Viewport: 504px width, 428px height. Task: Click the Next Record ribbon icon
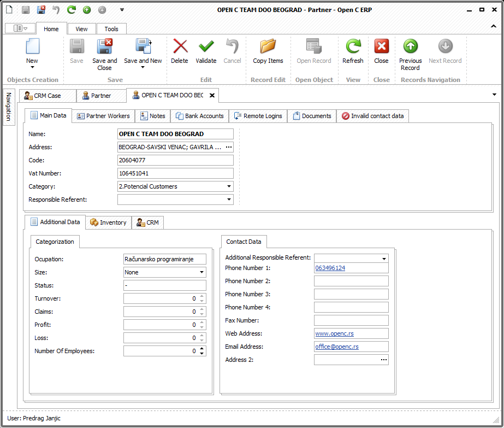pos(445,46)
